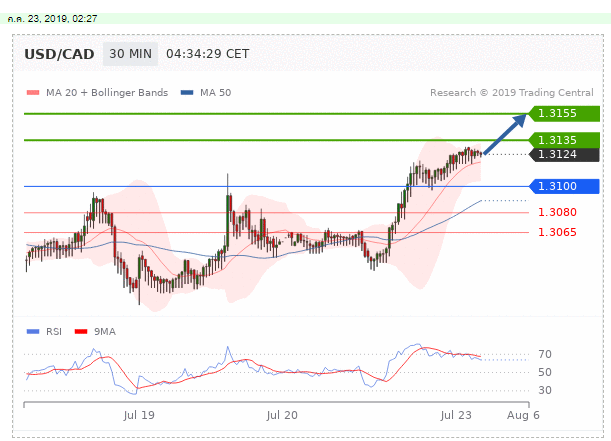Click the RSI legend label text

(x=54, y=332)
